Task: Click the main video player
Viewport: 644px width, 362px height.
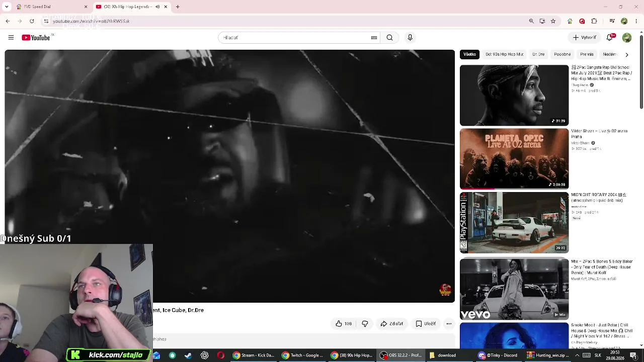Action: coord(229,176)
